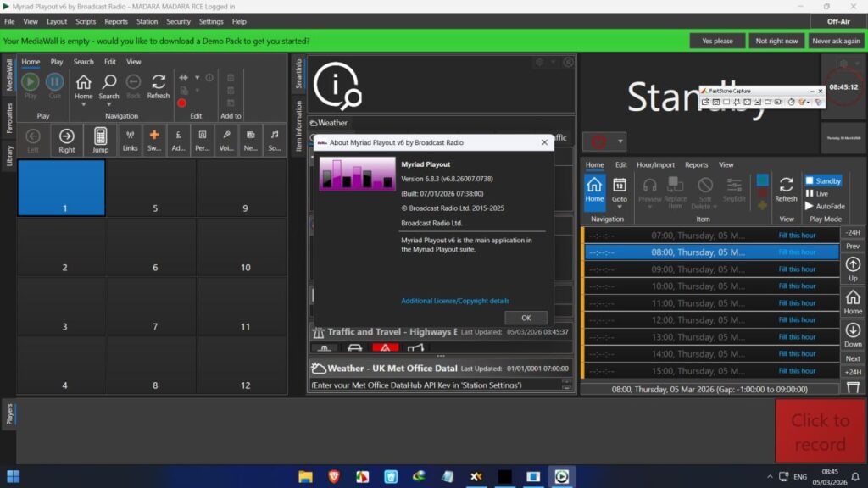
Task: Click the red Click to record panel
Action: click(820, 430)
